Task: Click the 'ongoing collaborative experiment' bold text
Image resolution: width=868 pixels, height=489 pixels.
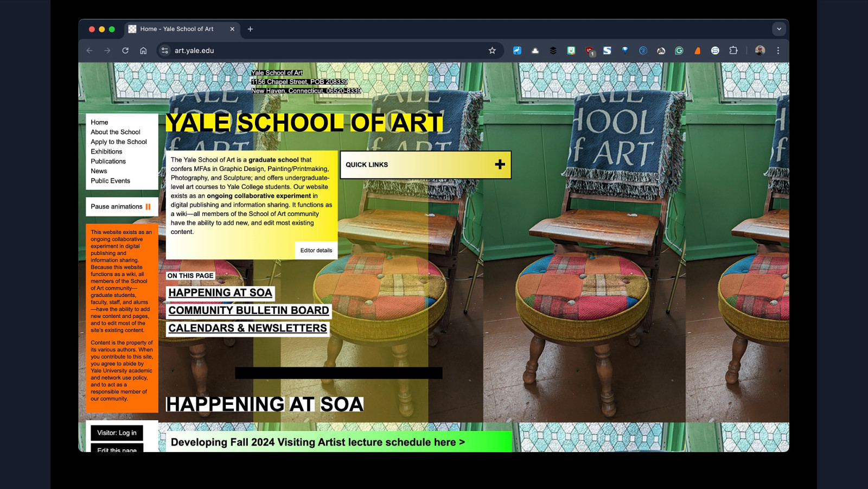Action: [259, 196]
